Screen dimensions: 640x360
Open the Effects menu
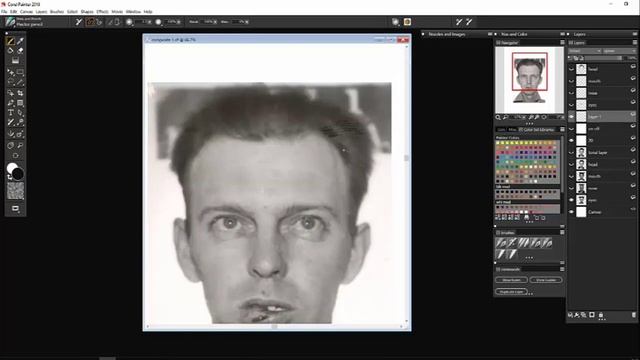coord(102,12)
